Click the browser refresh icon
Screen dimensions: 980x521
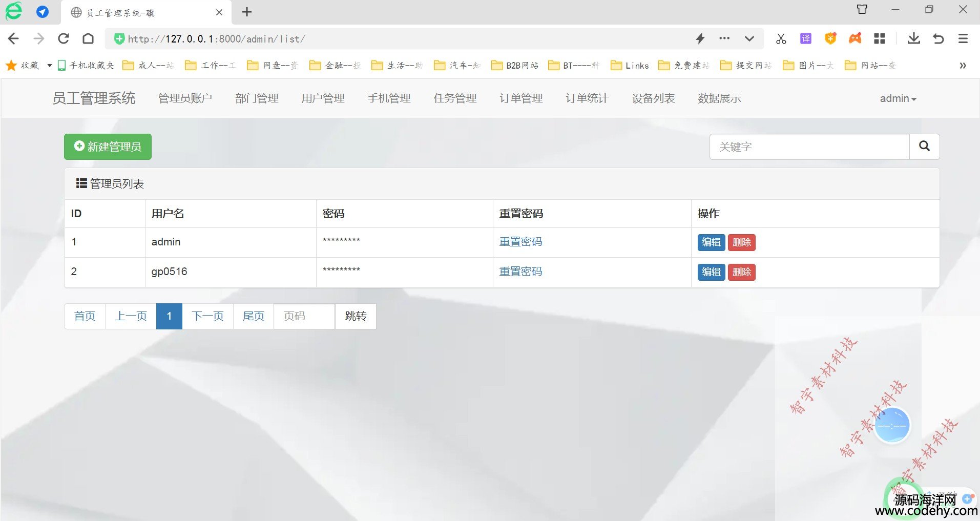(64, 38)
